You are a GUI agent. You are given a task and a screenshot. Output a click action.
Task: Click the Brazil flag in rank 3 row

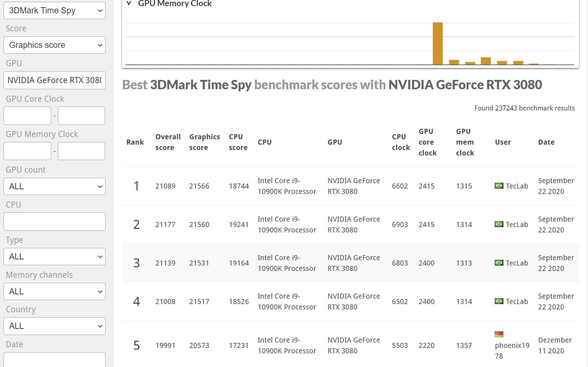point(499,263)
